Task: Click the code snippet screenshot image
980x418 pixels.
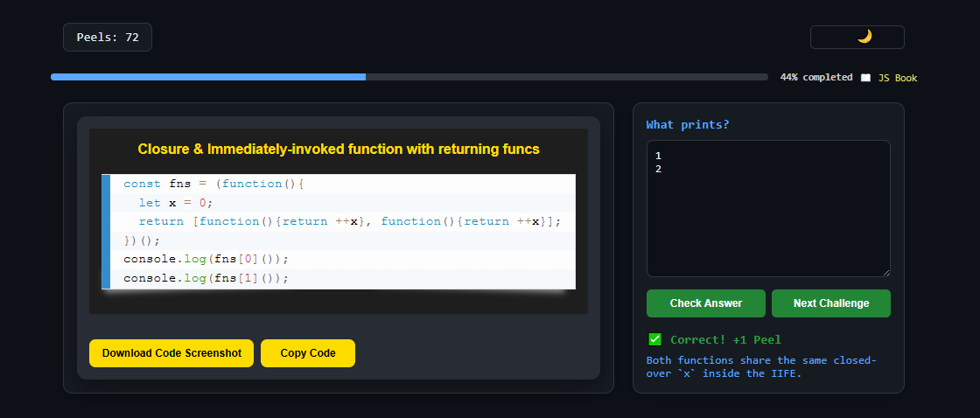Action: tap(338, 221)
